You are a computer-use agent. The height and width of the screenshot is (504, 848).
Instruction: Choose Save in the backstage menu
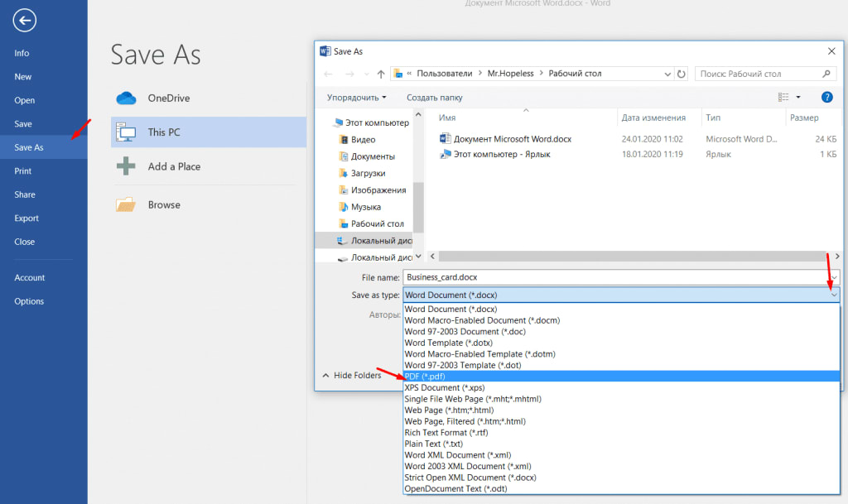pyautogui.click(x=22, y=123)
